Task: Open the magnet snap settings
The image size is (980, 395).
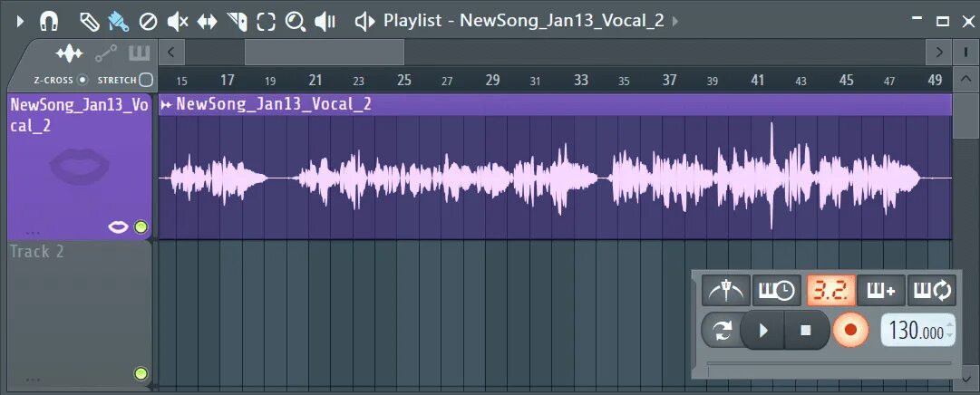Action: [x=49, y=22]
